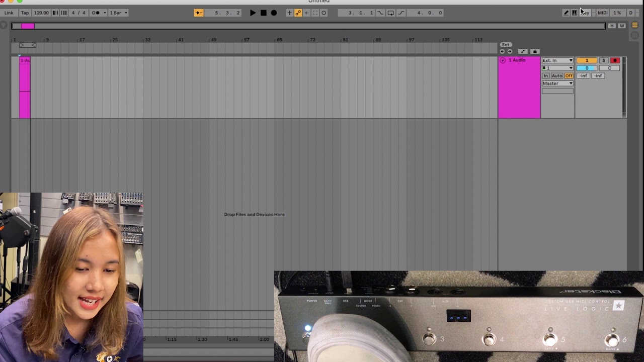Select the 120.00 tempo field

pyautogui.click(x=41, y=13)
